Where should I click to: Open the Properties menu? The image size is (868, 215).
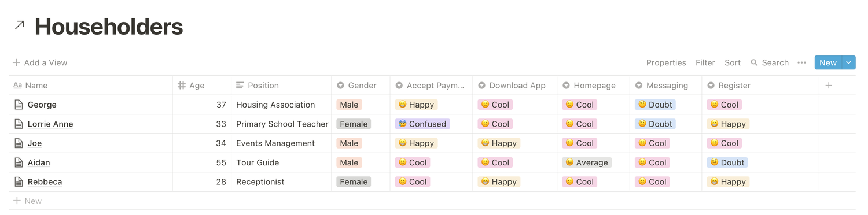pyautogui.click(x=666, y=62)
